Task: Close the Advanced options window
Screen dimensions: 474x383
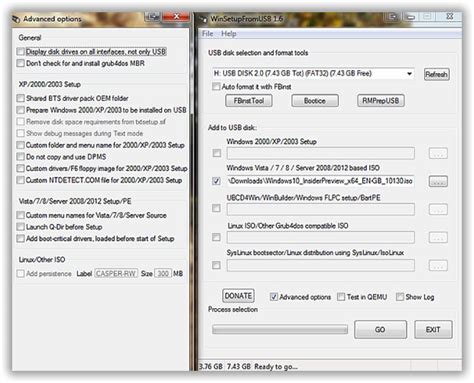Action: 176,16
